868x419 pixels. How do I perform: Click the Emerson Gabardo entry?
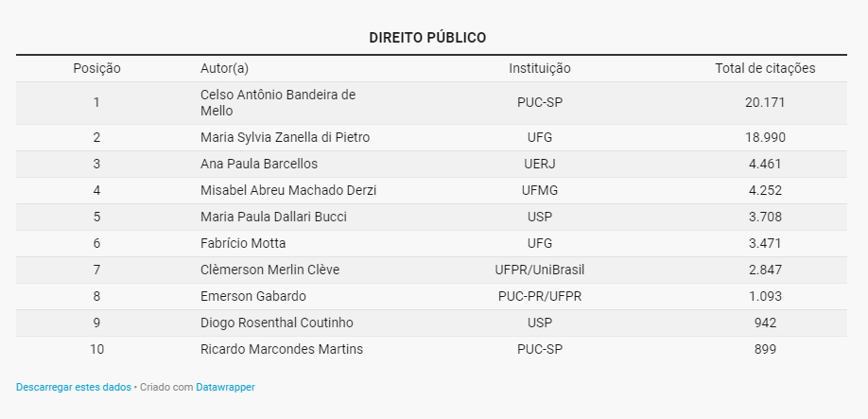[x=253, y=297]
